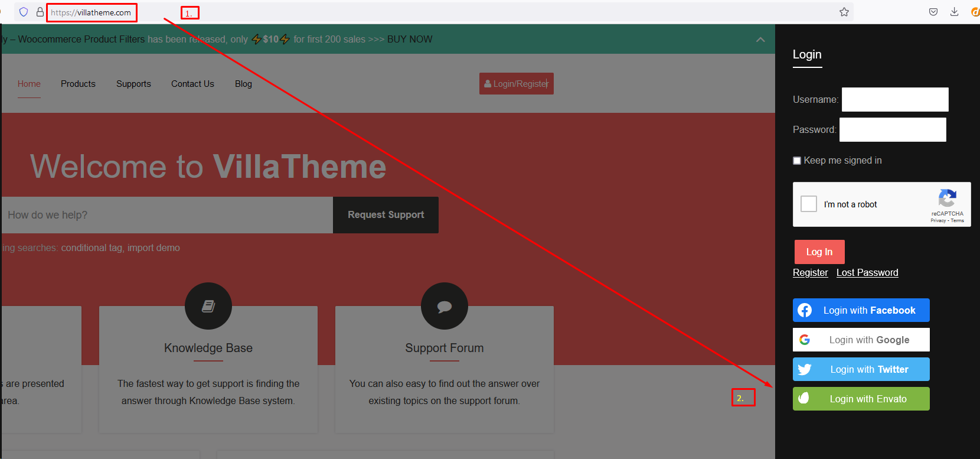
Task: Sign in using Login with Twitter
Action: (x=861, y=369)
